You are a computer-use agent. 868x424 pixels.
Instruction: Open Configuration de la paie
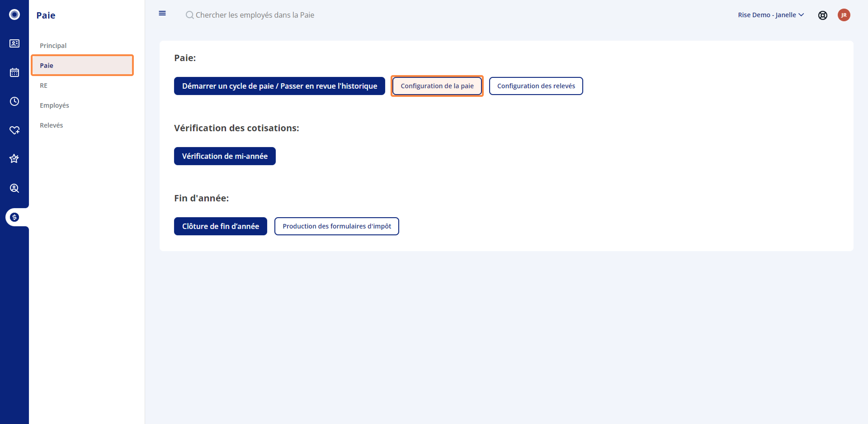pos(437,86)
